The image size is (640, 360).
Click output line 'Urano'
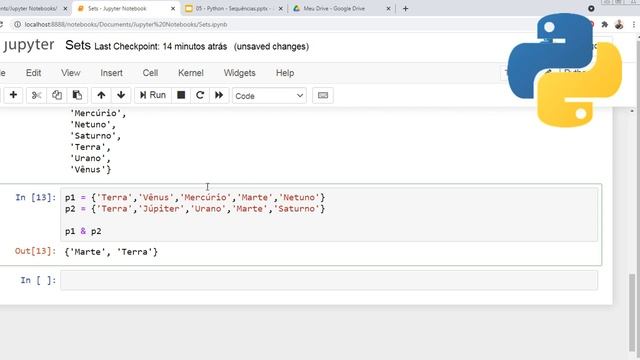pos(90,158)
